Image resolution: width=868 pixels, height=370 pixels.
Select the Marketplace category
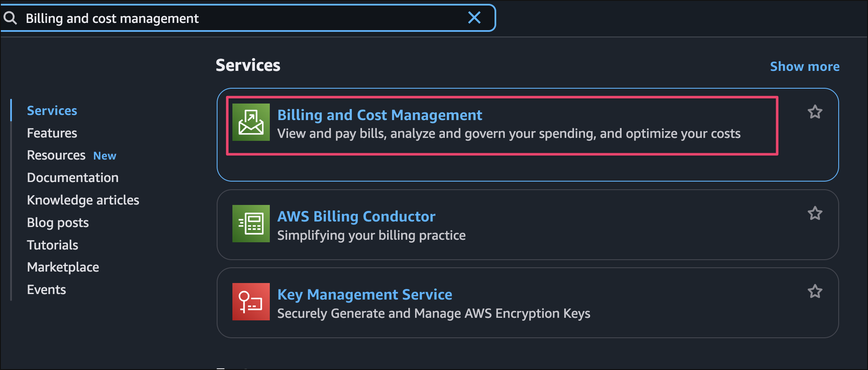point(63,267)
